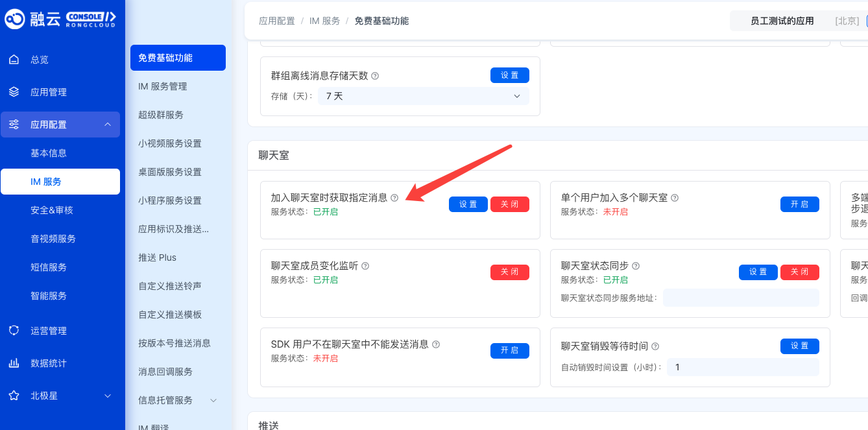Click the 自动销毁时间设置 hours field
The height and width of the screenshot is (430, 868).
click(x=743, y=367)
